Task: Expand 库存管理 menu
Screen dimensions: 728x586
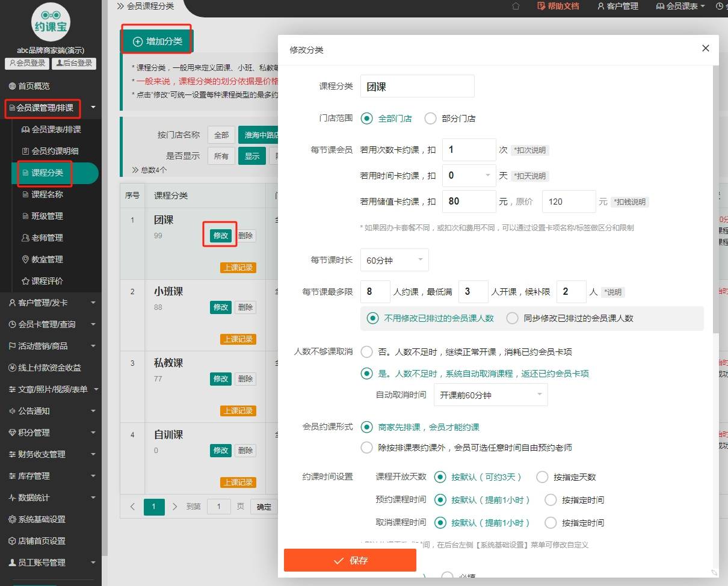Action: pyautogui.click(x=51, y=476)
